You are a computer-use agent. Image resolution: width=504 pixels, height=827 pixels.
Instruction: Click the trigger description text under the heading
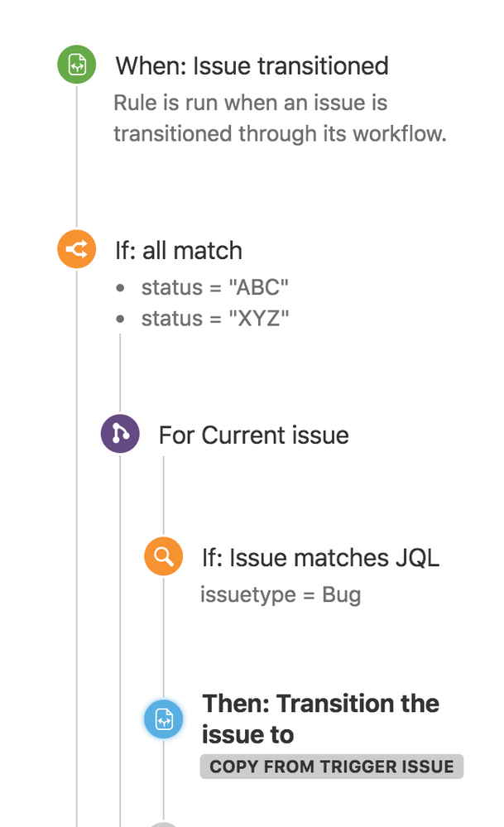tap(280, 118)
